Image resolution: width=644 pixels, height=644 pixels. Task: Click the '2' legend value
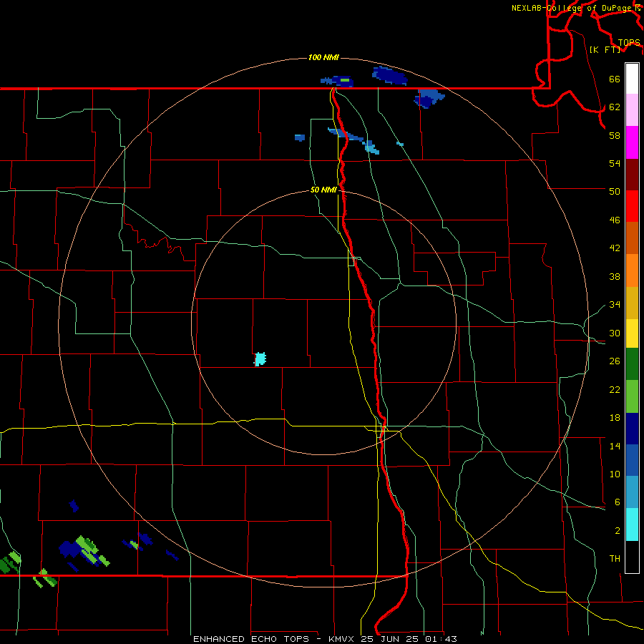click(617, 531)
